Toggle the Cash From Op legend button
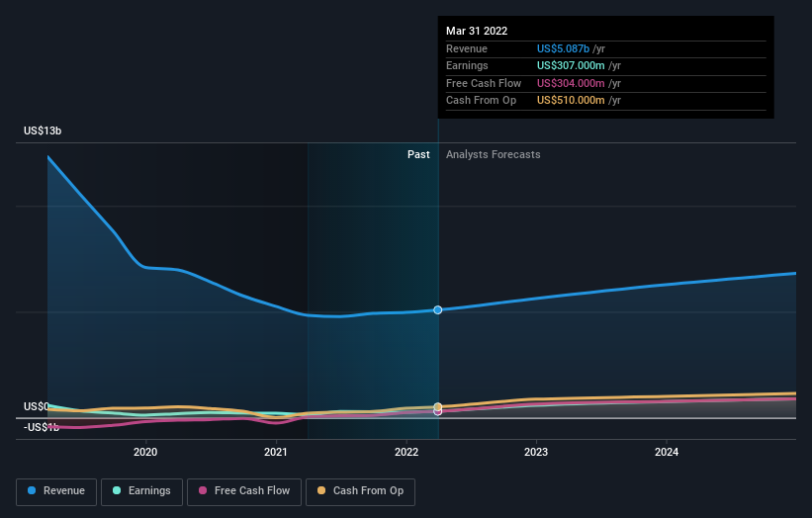812x518 pixels. coord(360,491)
